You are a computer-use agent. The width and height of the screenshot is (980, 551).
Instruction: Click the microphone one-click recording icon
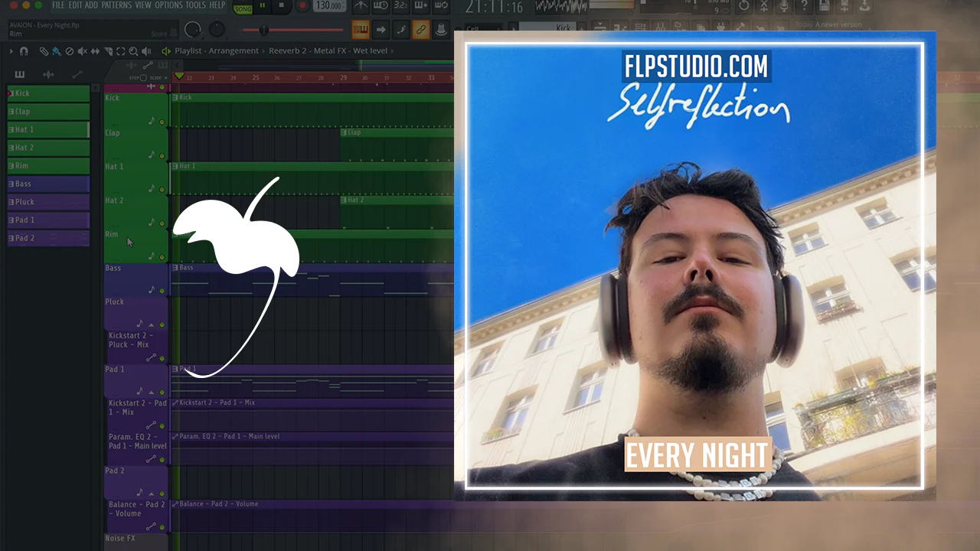point(785,6)
